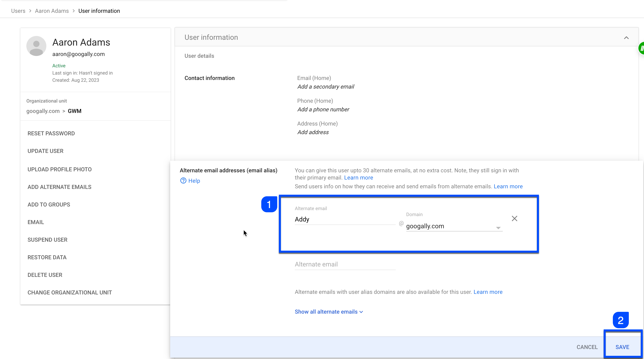Click User information breadcrumb
644x359 pixels.
click(x=99, y=11)
